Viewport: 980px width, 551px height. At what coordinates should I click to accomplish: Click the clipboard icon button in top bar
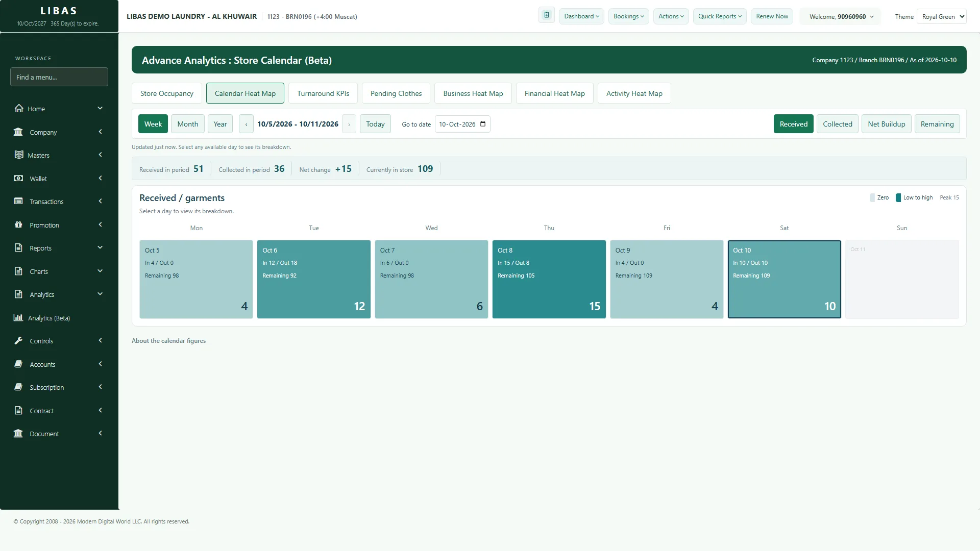(x=547, y=15)
